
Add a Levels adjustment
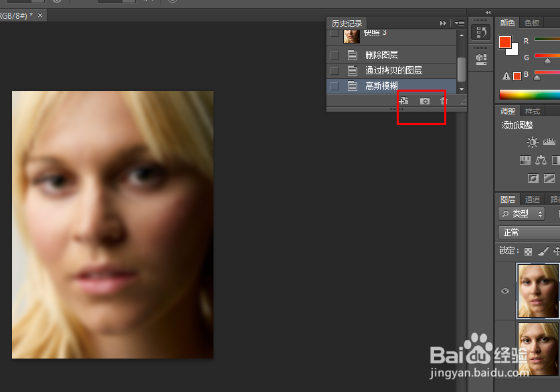[549, 142]
